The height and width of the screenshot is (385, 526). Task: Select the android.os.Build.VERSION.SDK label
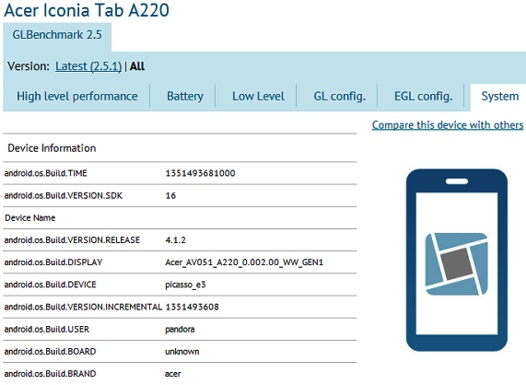point(63,196)
